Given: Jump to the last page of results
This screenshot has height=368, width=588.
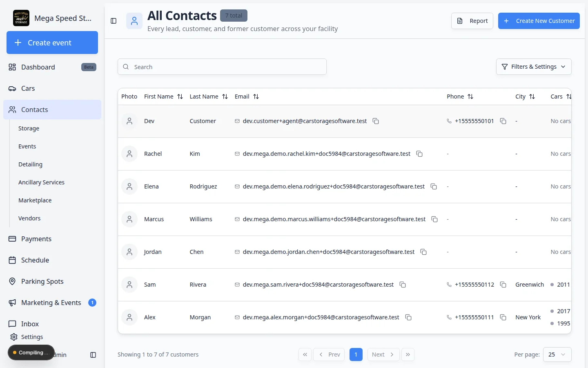Looking at the screenshot, I should click(x=408, y=355).
